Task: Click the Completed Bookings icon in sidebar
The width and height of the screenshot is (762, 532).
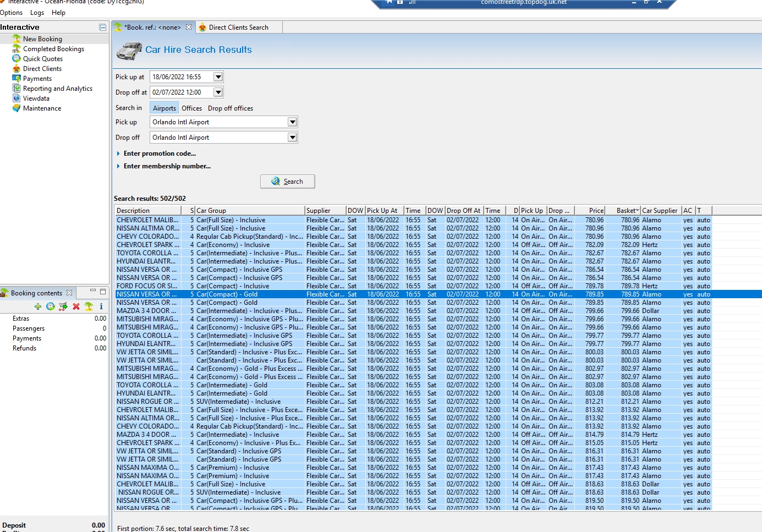Action: pyautogui.click(x=17, y=48)
